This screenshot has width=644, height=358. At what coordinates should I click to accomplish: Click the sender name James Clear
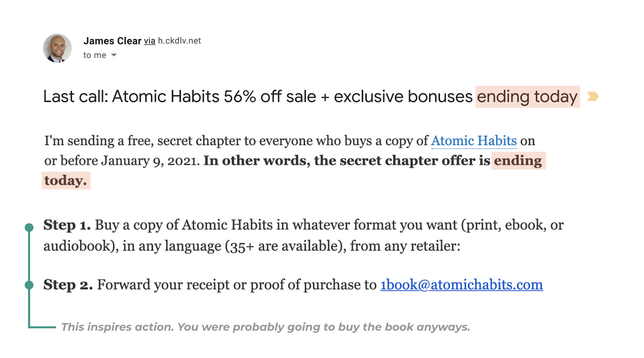click(x=112, y=41)
